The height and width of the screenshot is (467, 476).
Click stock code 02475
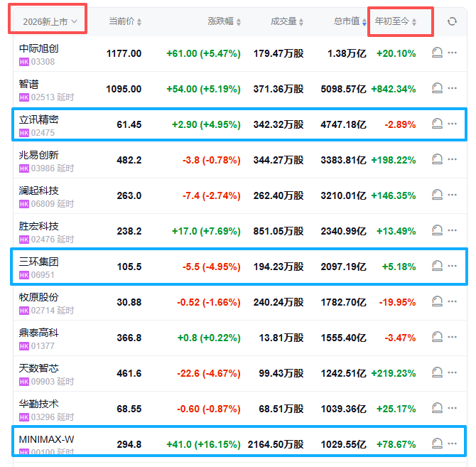click(43, 133)
